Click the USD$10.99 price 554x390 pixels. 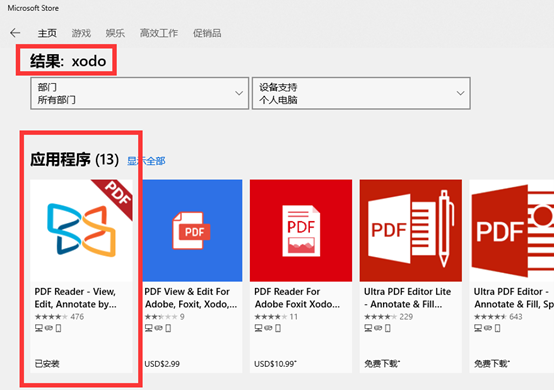pos(275,364)
